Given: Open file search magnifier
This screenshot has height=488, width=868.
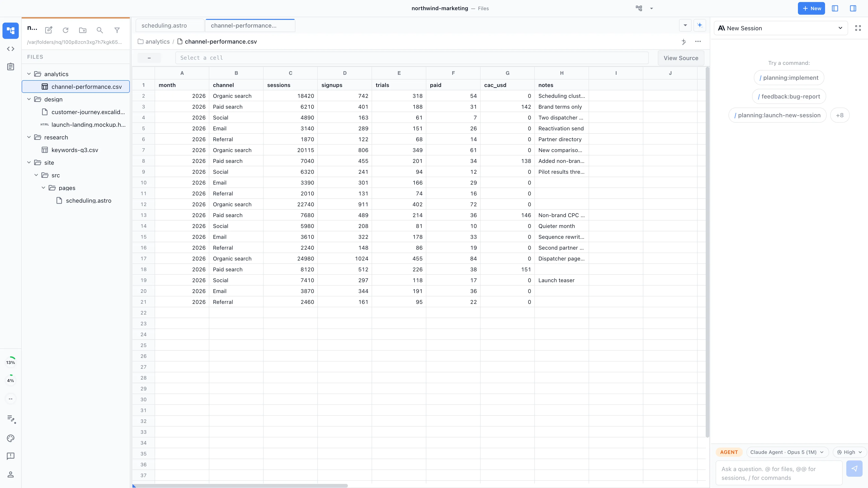Looking at the screenshot, I should (x=100, y=30).
